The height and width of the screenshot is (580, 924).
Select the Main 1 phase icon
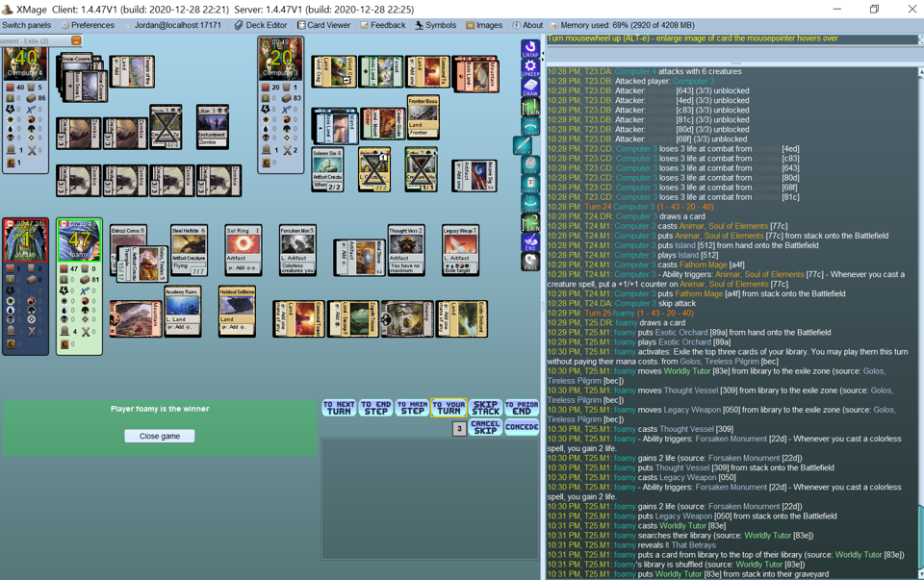click(x=529, y=108)
